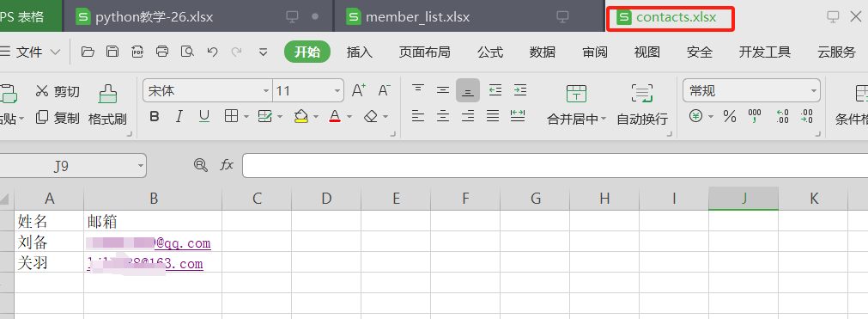
Task: Cut selection with 剪切
Action: 58,91
